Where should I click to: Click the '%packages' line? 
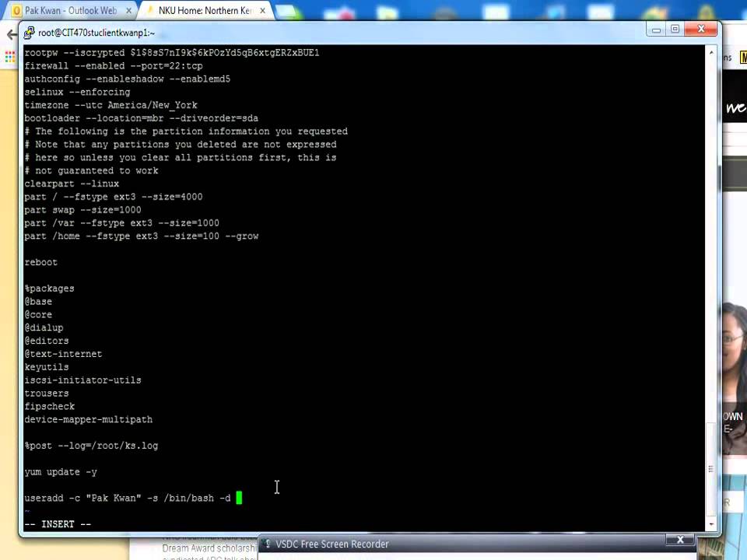coord(50,289)
